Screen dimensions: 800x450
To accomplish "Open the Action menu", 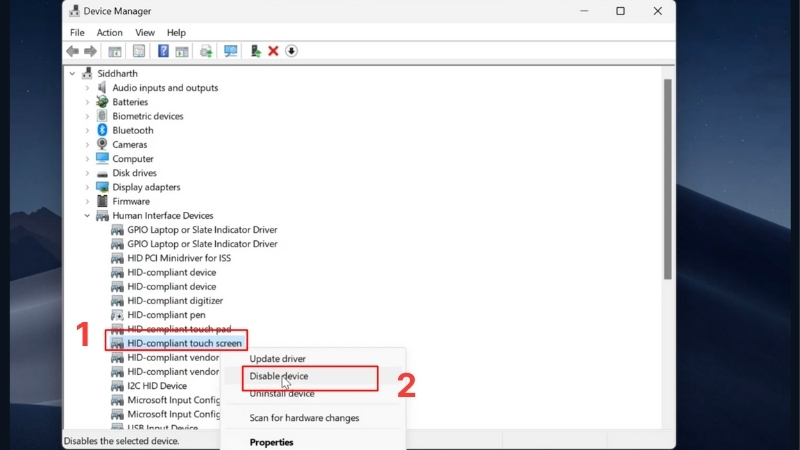I will [x=110, y=33].
